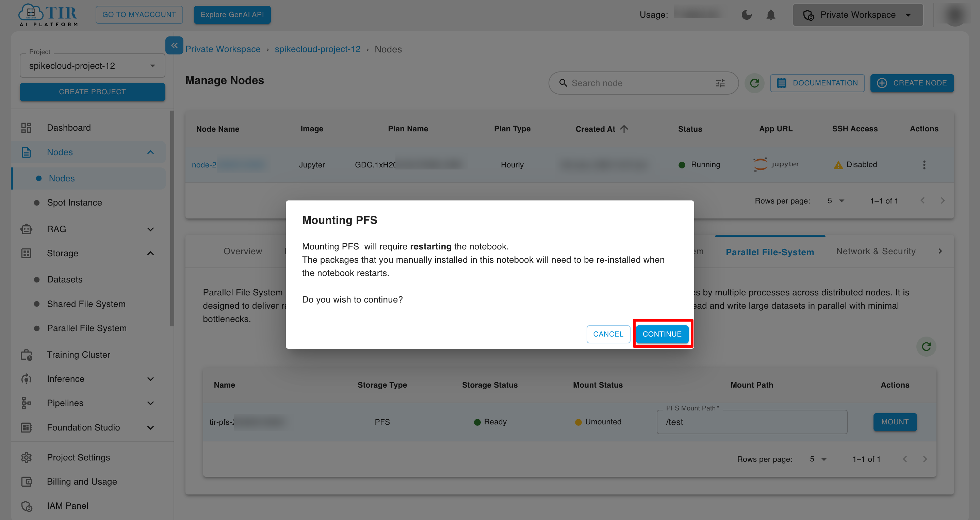
Task: Click CONTINUE in the Mounting PFS dialog
Action: pyautogui.click(x=662, y=334)
